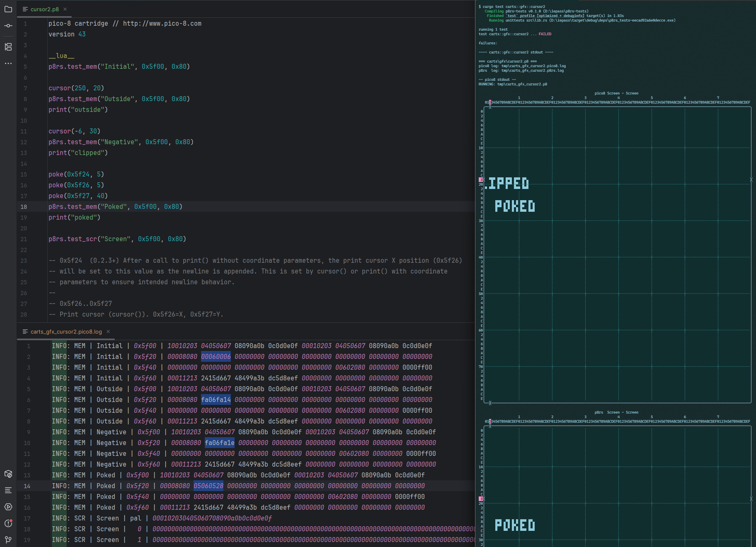This screenshot has height=547, width=756.
Task: Click line number 7 in cursor2.p8 gutter
Action: (25, 88)
